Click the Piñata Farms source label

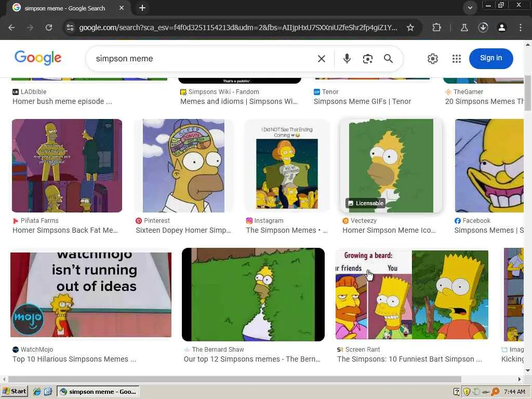click(39, 220)
